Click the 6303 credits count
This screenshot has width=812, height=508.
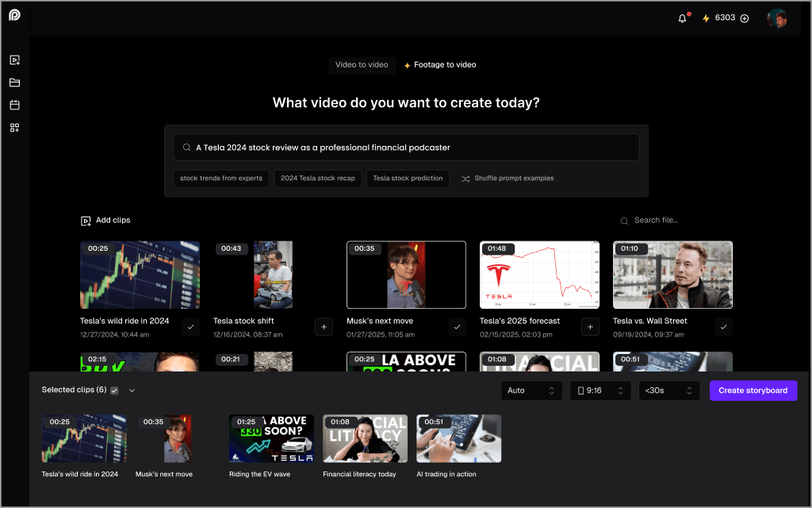click(725, 18)
